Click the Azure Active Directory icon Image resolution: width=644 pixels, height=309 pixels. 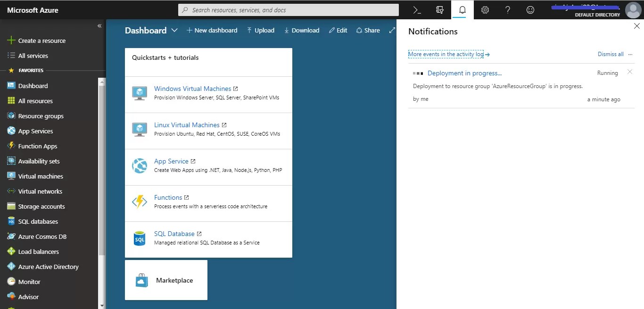pyautogui.click(x=11, y=267)
